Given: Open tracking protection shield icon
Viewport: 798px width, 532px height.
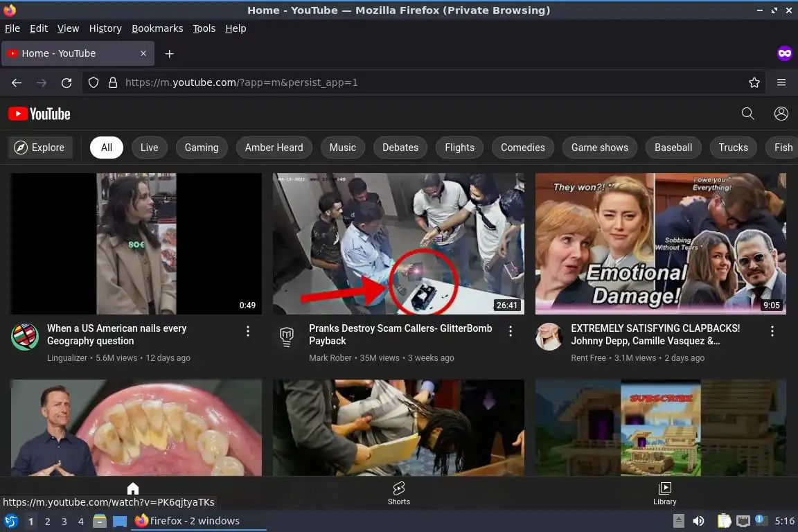Looking at the screenshot, I should [x=93, y=82].
